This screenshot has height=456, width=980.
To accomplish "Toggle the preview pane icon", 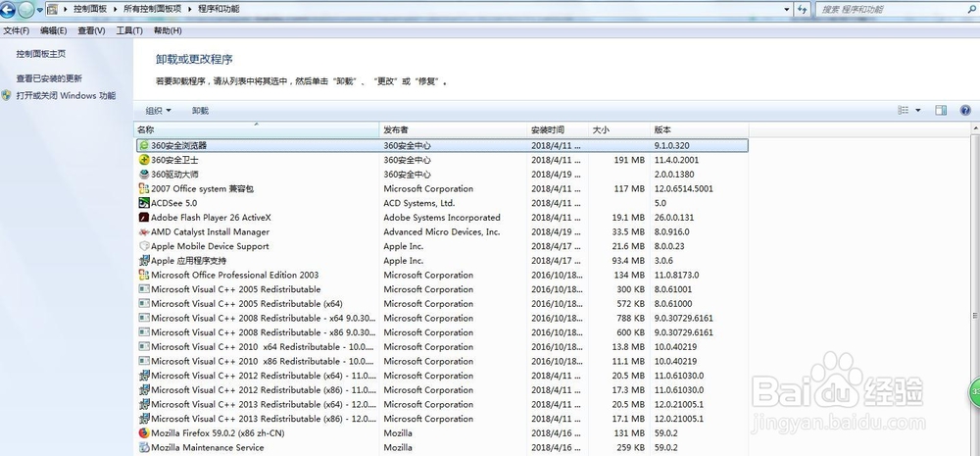I will coord(941,111).
